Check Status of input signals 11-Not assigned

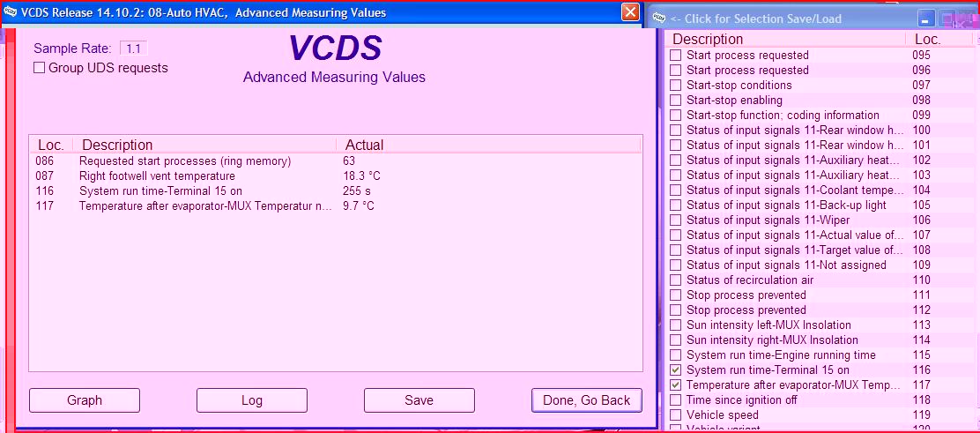coord(676,265)
